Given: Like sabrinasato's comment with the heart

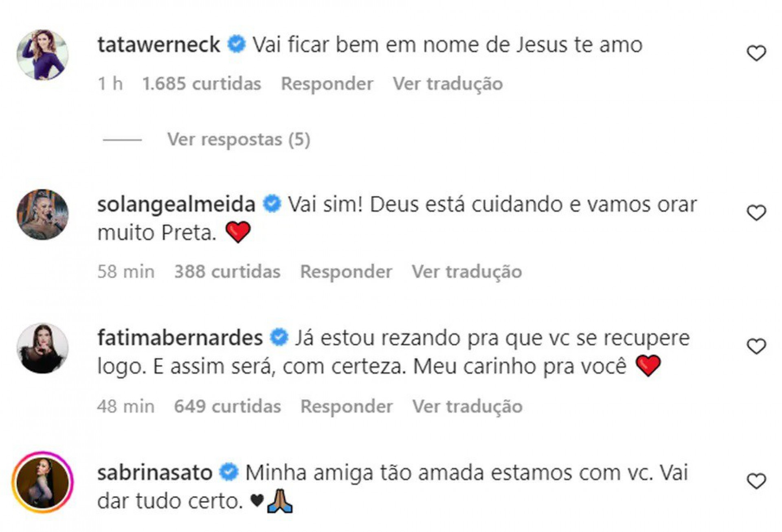Looking at the screenshot, I should [x=756, y=482].
